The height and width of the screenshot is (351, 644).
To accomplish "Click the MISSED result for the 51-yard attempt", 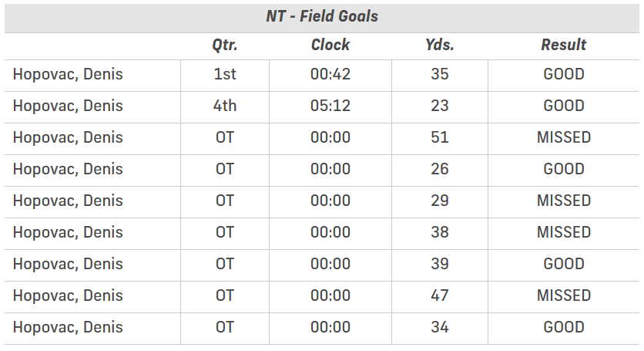I will click(x=564, y=138).
